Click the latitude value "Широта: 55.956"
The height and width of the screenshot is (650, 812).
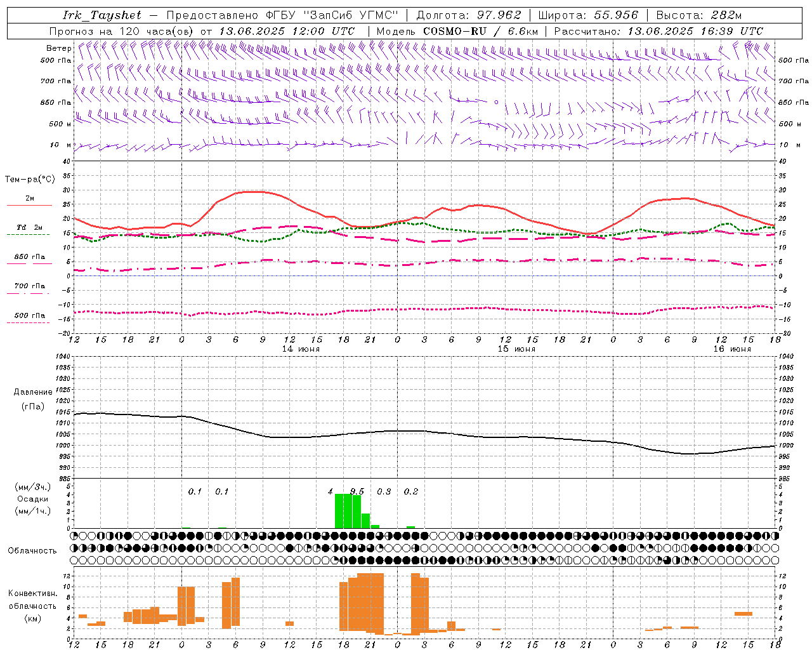pos(588,15)
